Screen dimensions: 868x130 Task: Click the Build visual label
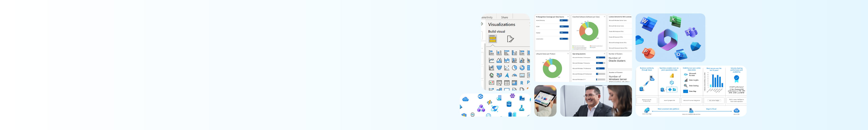[x=496, y=32]
